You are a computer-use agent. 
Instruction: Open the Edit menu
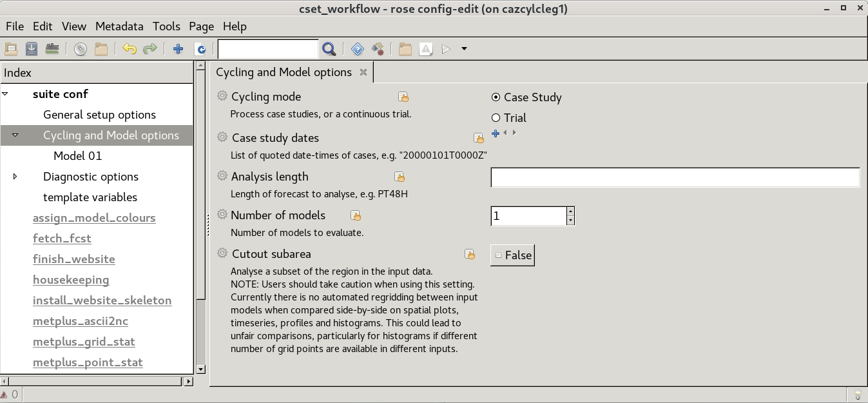point(43,26)
